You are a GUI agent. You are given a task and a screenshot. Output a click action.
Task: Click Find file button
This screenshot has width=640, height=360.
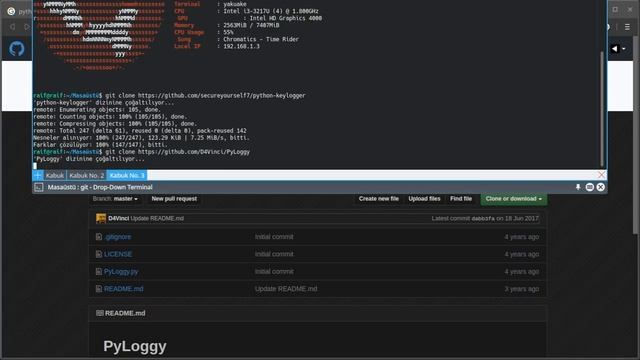tap(461, 199)
